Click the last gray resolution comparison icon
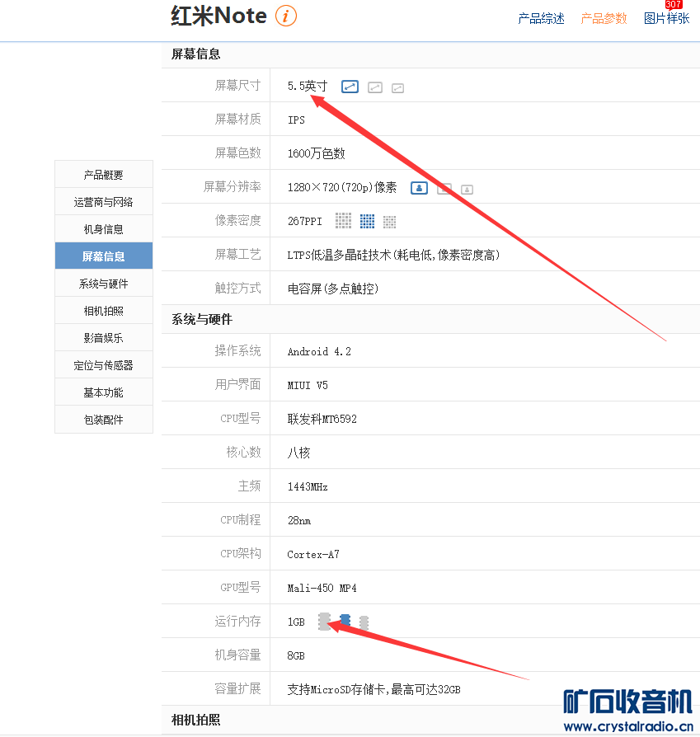 click(467, 190)
